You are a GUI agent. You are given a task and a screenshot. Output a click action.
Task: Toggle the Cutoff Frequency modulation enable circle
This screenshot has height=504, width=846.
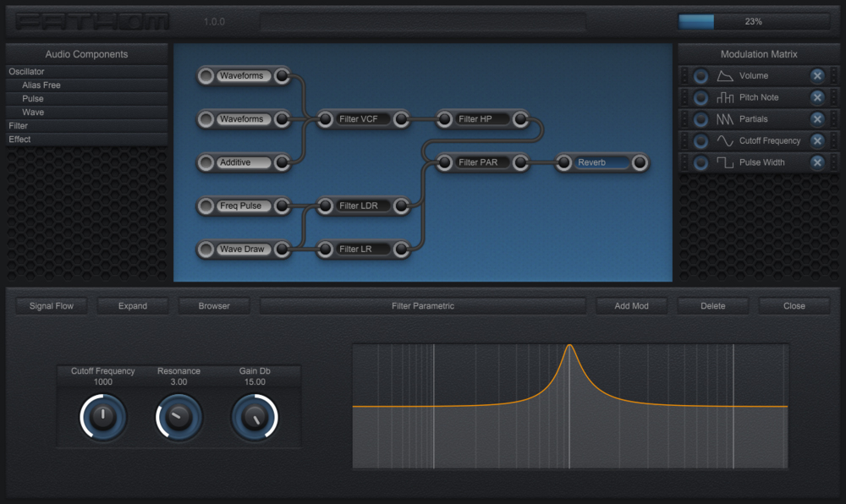[700, 140]
